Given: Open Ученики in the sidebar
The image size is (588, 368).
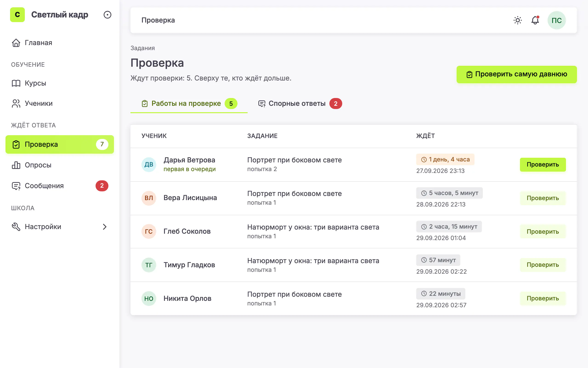Looking at the screenshot, I should pos(59,103).
